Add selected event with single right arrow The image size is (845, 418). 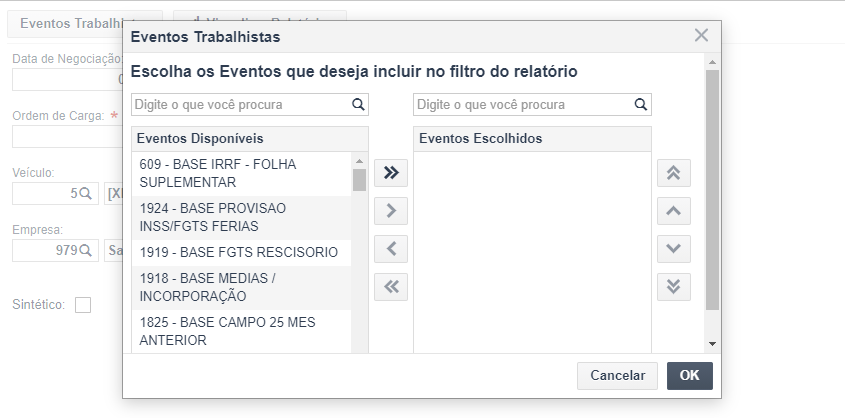click(391, 211)
